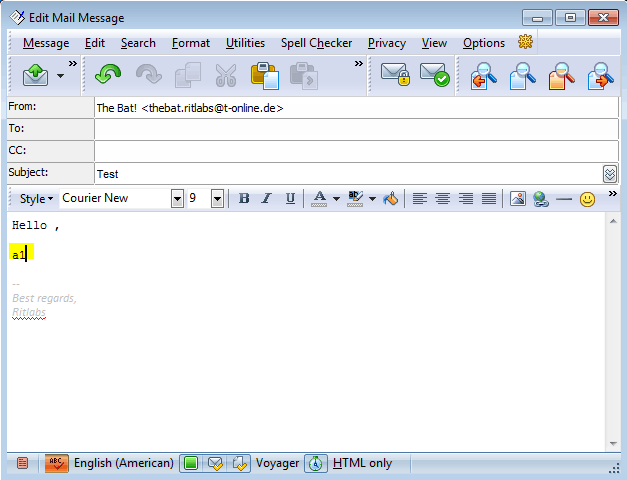Open the Privacy menu
The height and width of the screenshot is (480, 627).
click(x=387, y=43)
